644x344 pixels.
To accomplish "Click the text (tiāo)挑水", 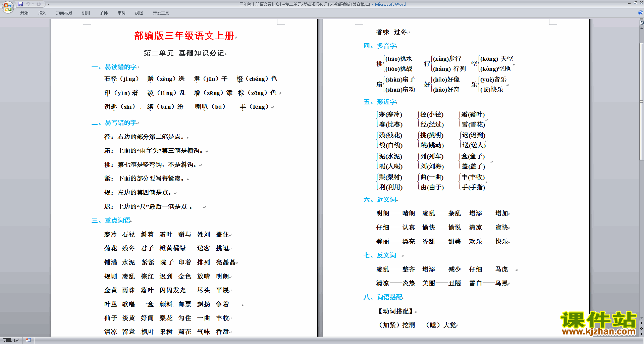I will tap(399, 59).
